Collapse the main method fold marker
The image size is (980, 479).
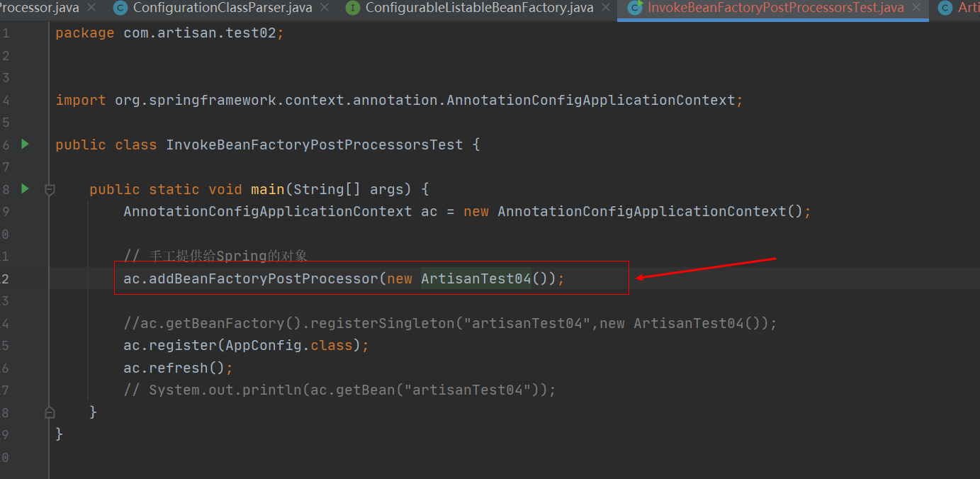click(50, 189)
